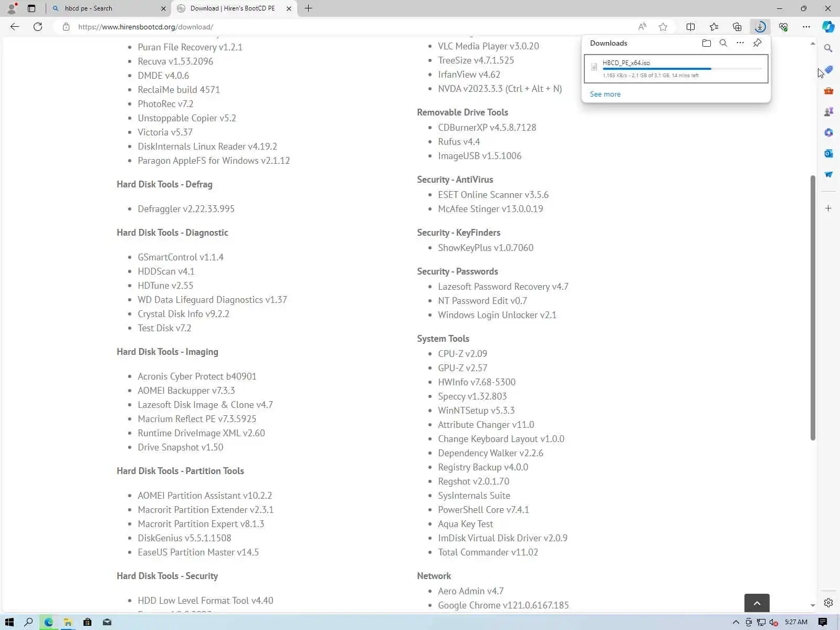This screenshot has width=840, height=630.
Task: Open Microsoft 365 in the sidebar
Action: (x=828, y=132)
